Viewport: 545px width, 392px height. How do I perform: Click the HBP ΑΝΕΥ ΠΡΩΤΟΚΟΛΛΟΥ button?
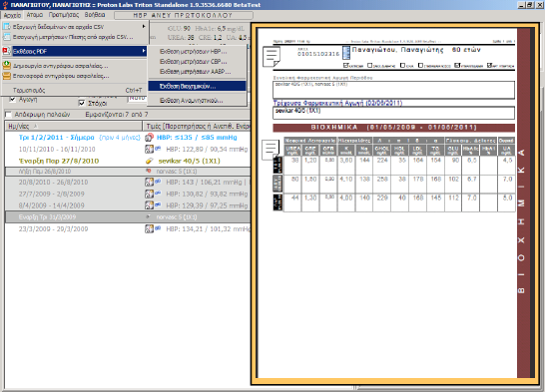[184, 15]
